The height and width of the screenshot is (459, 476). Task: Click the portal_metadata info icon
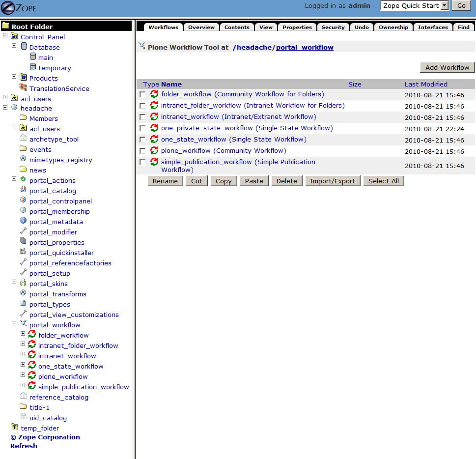tap(23, 220)
